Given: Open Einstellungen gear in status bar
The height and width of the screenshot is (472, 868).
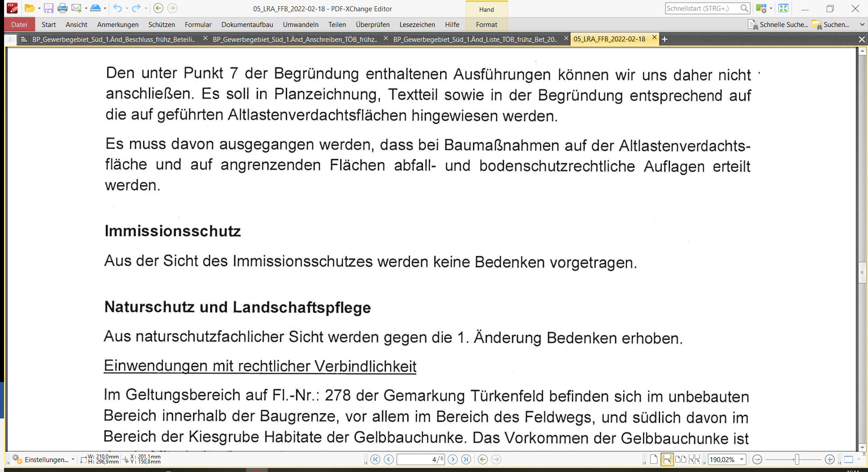Looking at the screenshot, I should [x=17, y=459].
